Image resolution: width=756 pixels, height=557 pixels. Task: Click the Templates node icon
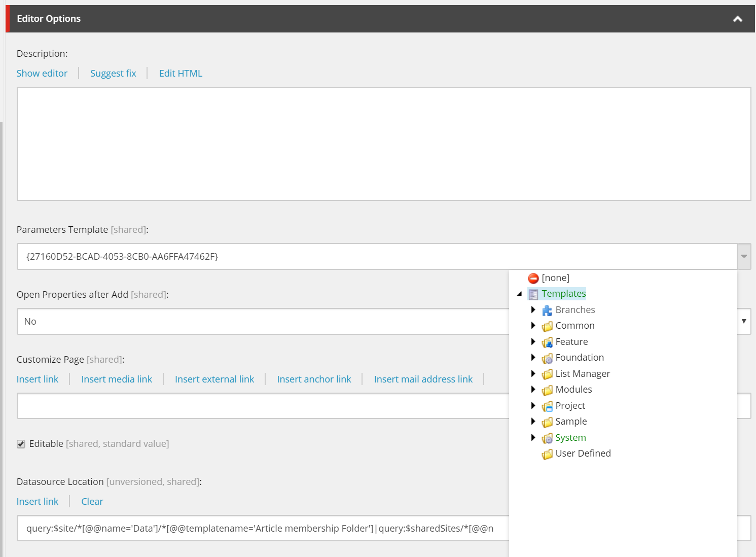click(x=533, y=294)
